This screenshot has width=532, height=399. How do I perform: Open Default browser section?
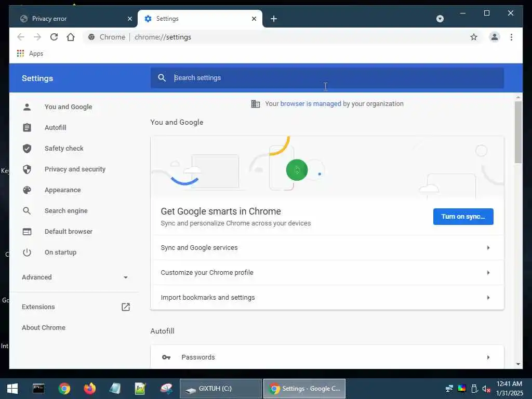[69, 231]
